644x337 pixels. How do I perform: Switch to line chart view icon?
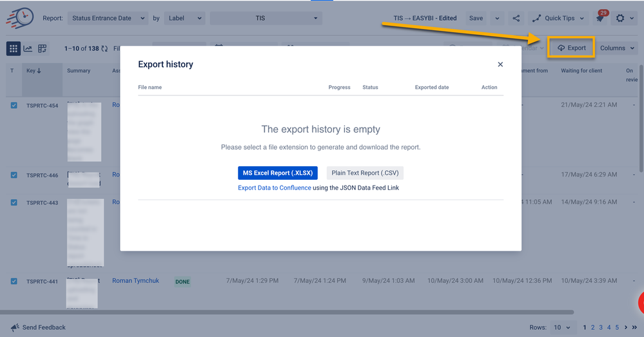tap(28, 48)
